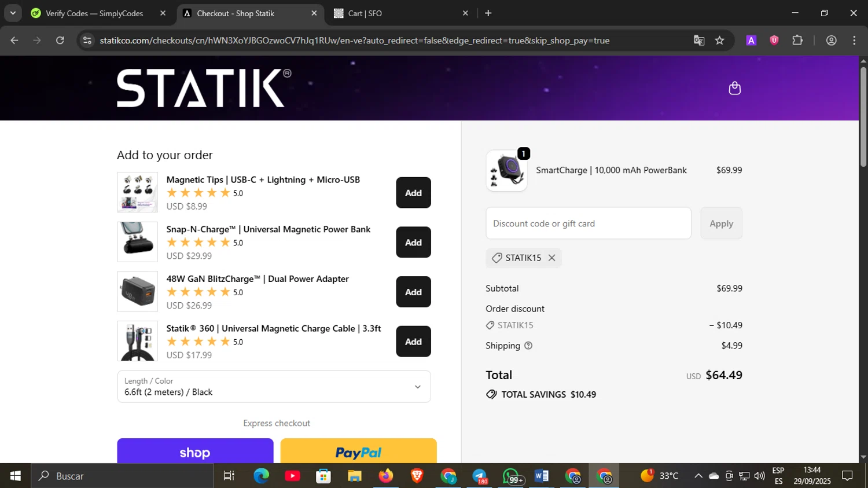Open the tab search dropdown arrow
Viewport: 868px width, 488px height.
(x=13, y=13)
